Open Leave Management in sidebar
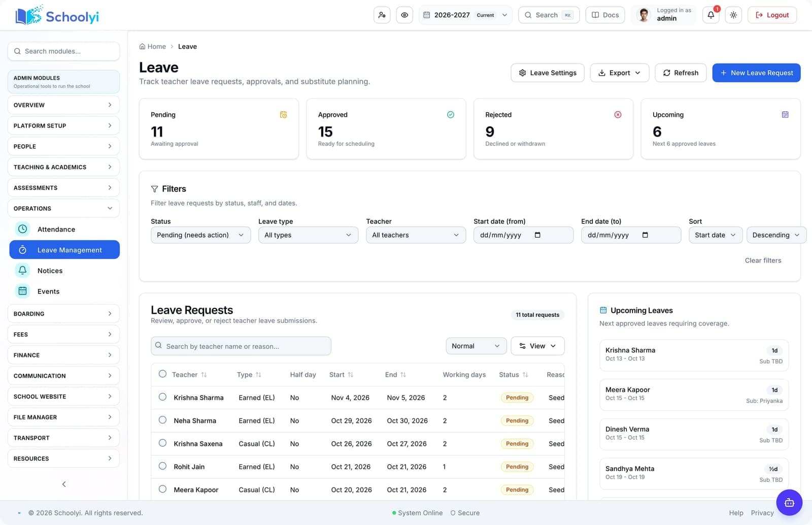The image size is (812, 525). click(64, 250)
